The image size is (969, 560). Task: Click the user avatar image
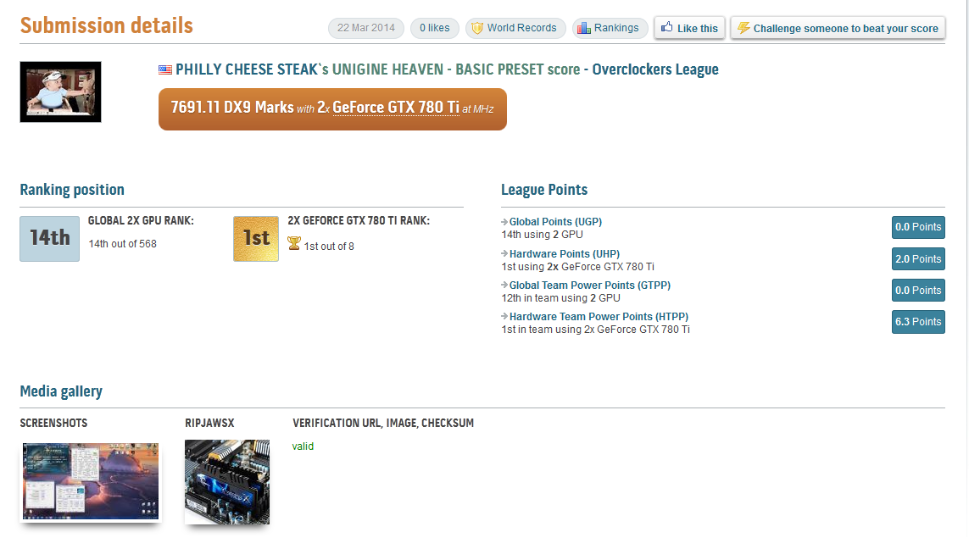point(60,91)
